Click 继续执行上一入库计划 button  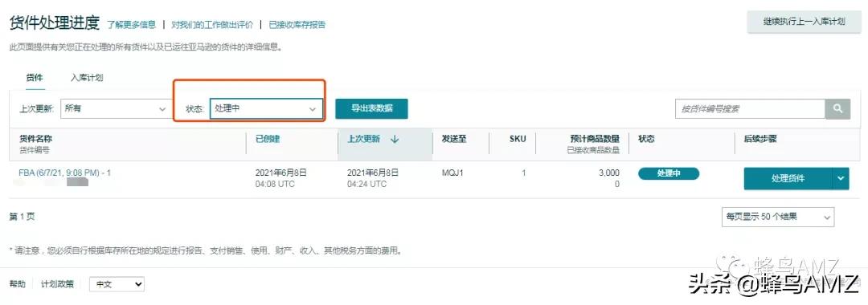(804, 22)
